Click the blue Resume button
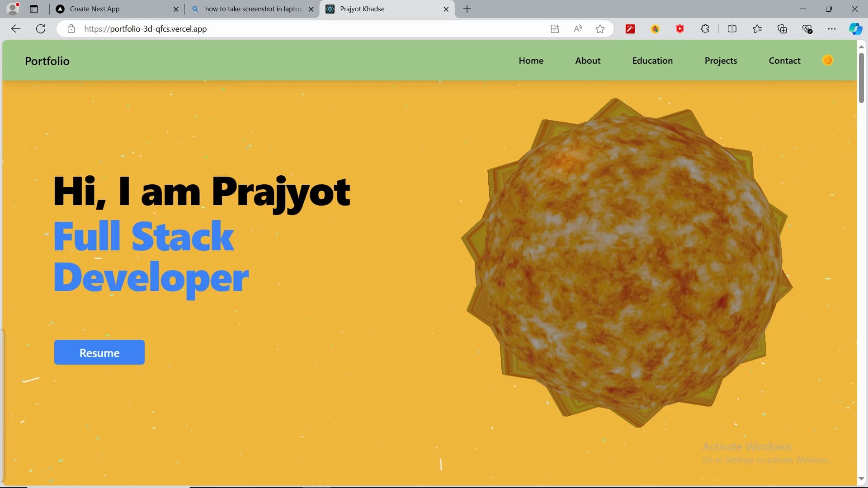 tap(99, 352)
